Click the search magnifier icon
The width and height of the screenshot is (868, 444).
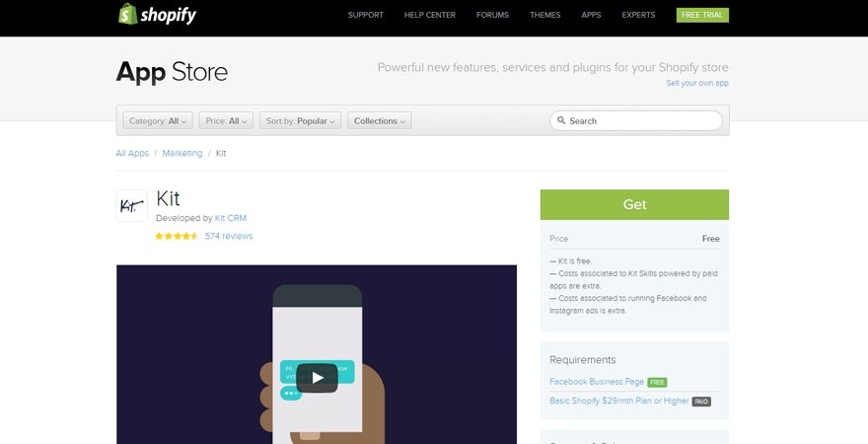pyautogui.click(x=561, y=121)
